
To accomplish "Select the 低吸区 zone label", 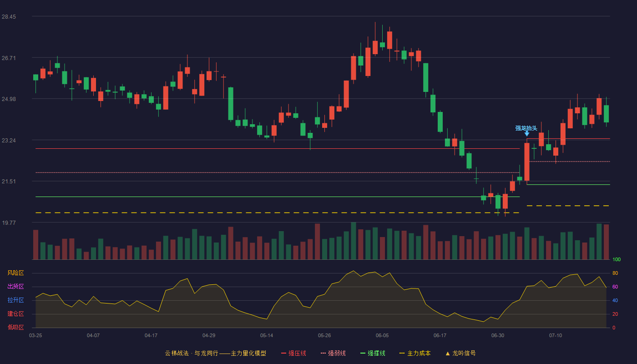I will [x=15, y=327].
